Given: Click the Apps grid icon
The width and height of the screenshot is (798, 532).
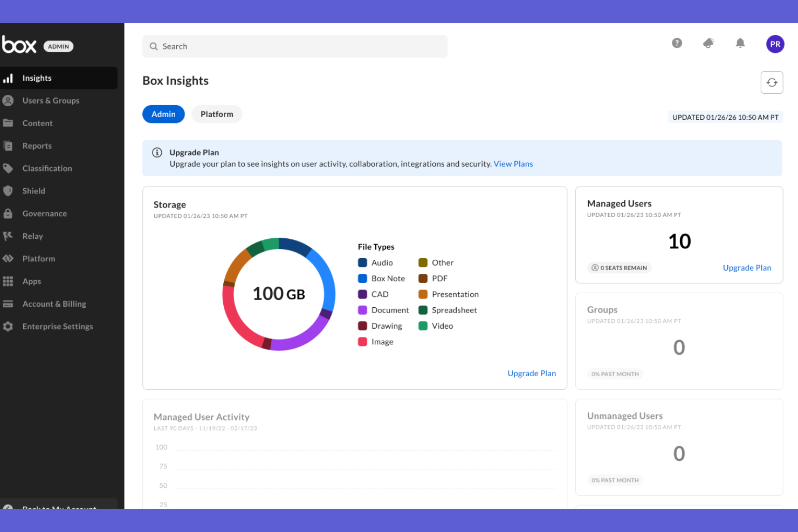Looking at the screenshot, I should pos(8,281).
